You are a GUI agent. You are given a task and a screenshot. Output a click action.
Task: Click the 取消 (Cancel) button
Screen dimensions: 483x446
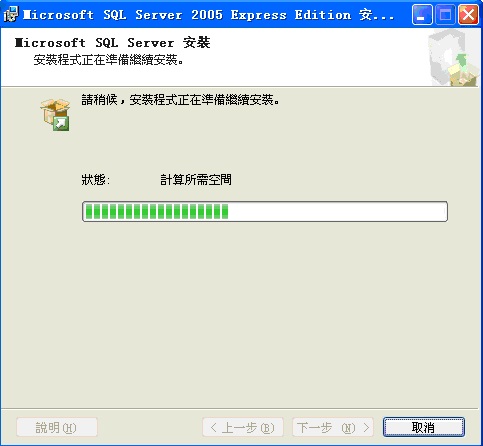423,427
